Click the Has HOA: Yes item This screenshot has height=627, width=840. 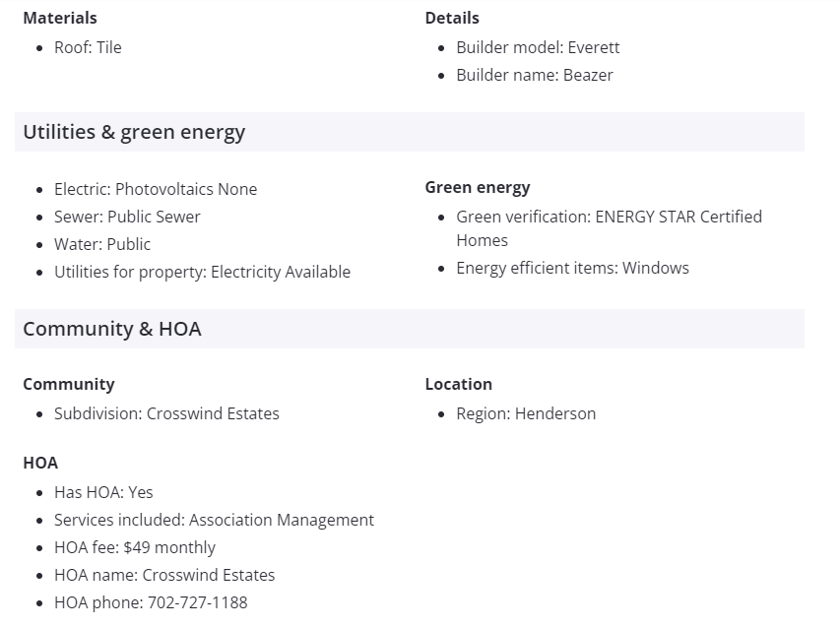pyautogui.click(x=103, y=492)
